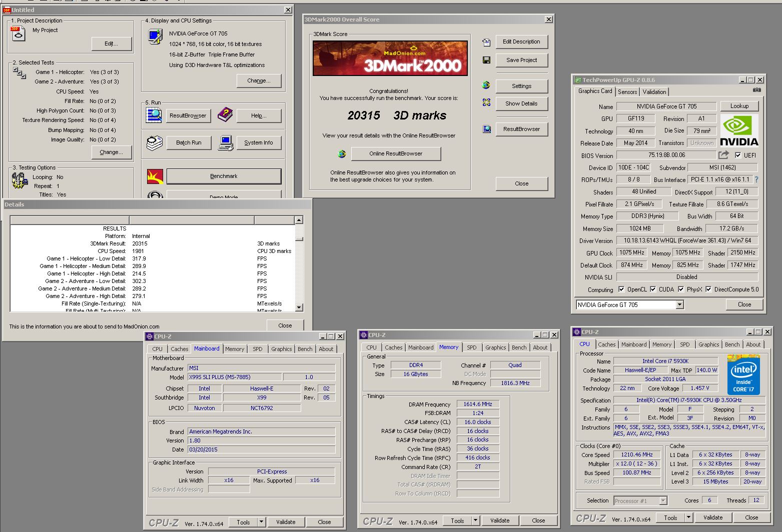The image size is (782, 532).
Task: Click the Online ResultBrowser globe icon
Action: pos(342,153)
